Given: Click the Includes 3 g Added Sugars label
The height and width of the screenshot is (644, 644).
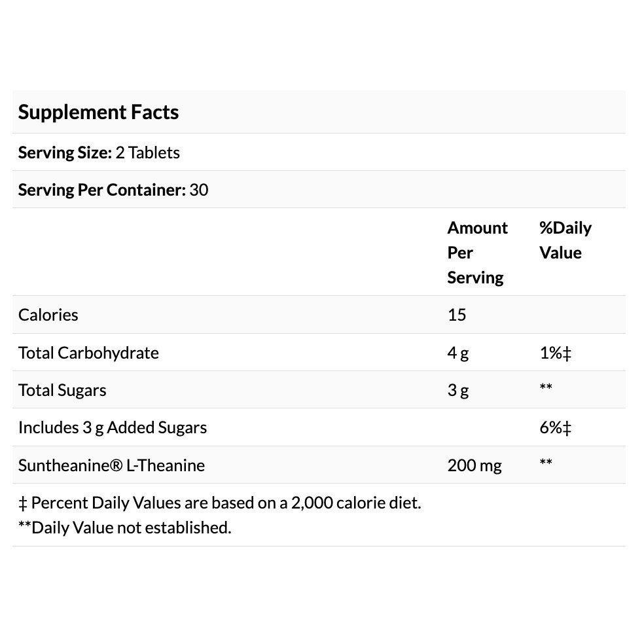Looking at the screenshot, I should tap(113, 427).
